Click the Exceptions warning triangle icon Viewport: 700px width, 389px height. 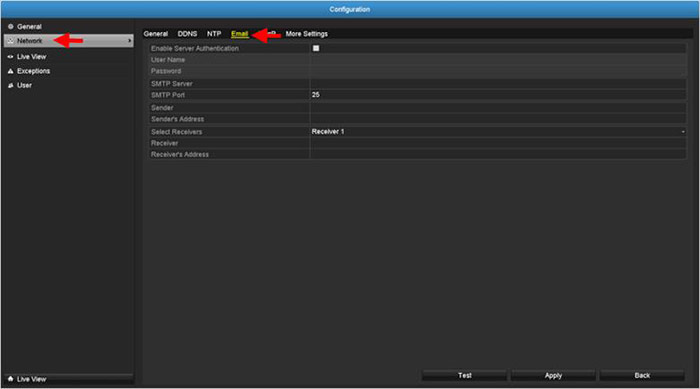pyautogui.click(x=11, y=71)
